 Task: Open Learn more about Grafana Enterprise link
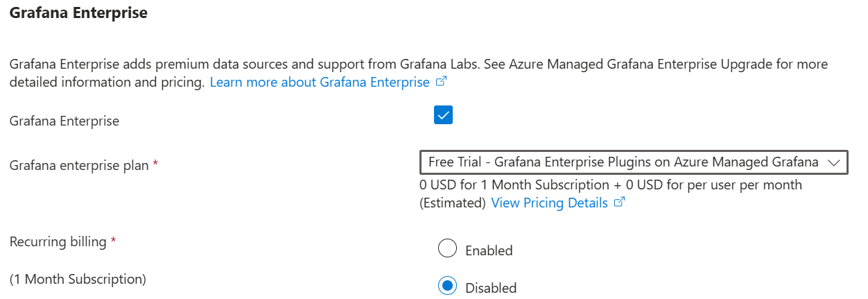320,83
